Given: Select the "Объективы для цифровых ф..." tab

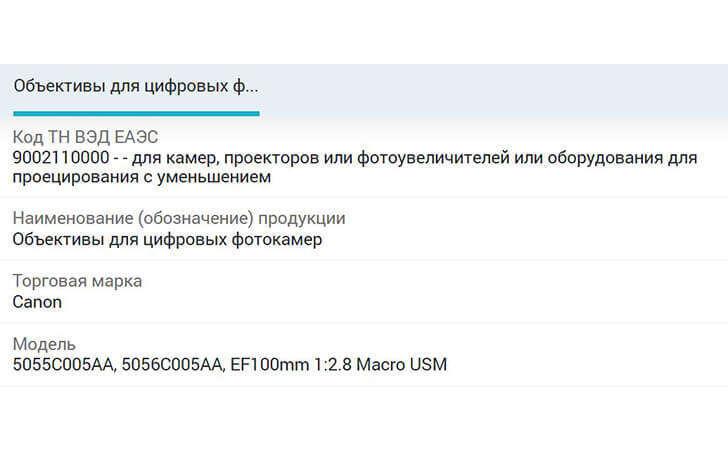Looking at the screenshot, I should [x=135, y=86].
